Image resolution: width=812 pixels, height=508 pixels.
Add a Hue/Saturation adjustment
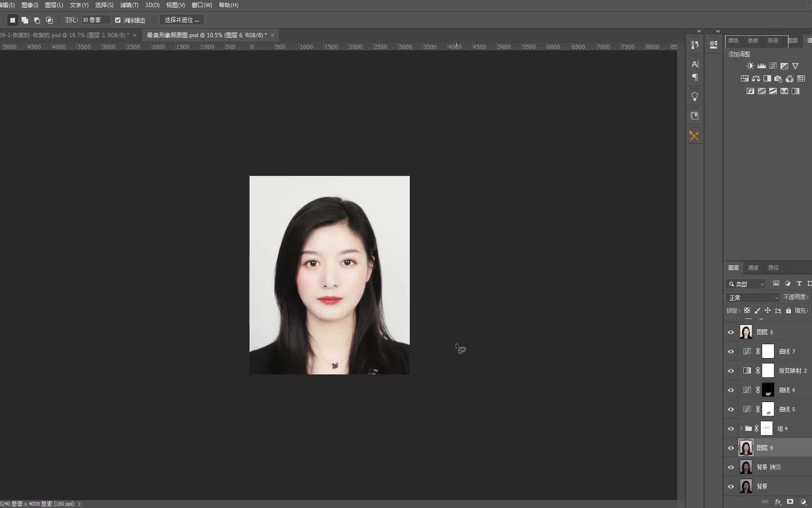coord(744,79)
